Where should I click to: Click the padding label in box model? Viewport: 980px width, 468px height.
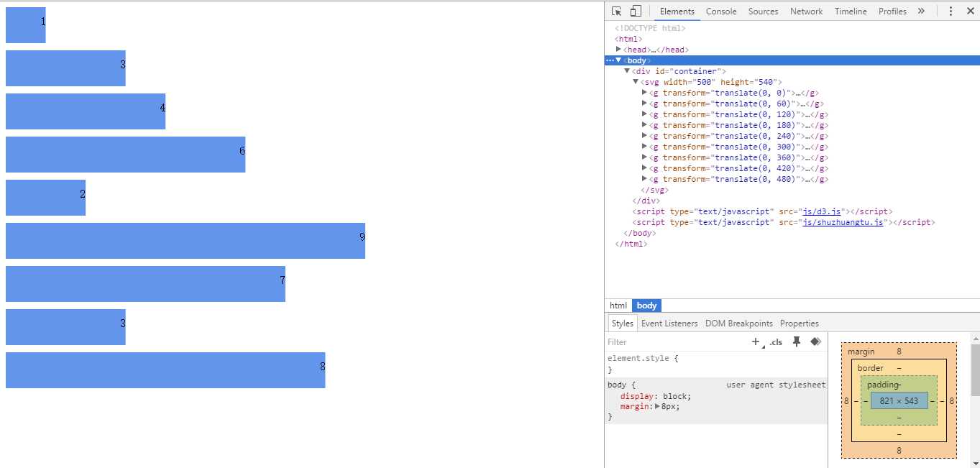click(882, 385)
